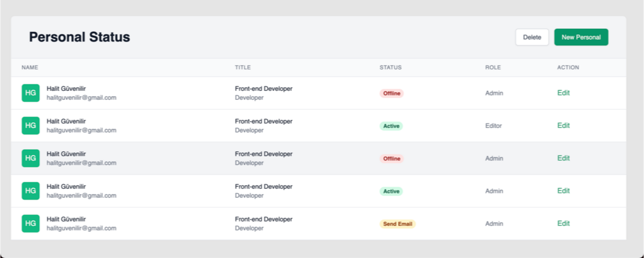The image size is (644, 258).
Task: Click the Personal Status heading
Action: point(79,37)
